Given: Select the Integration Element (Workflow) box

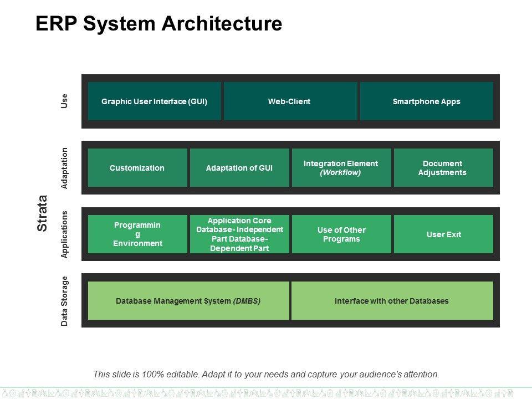Looking at the screenshot, I should point(341,167).
